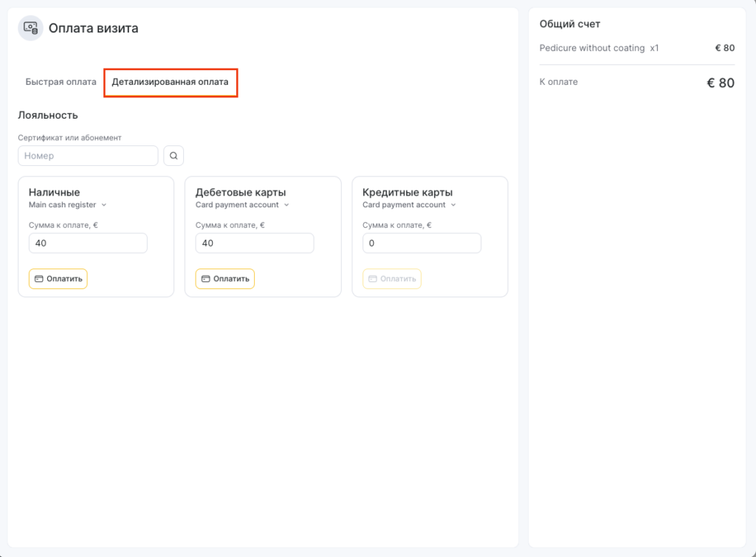This screenshot has width=756, height=557.
Task: Click the Кредитные карты amount field showing 0
Action: [422, 243]
